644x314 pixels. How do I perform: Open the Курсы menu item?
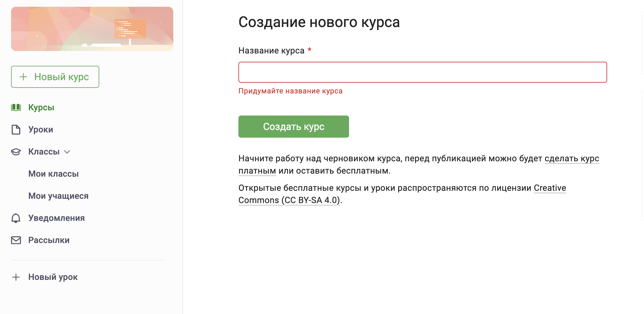(41, 107)
